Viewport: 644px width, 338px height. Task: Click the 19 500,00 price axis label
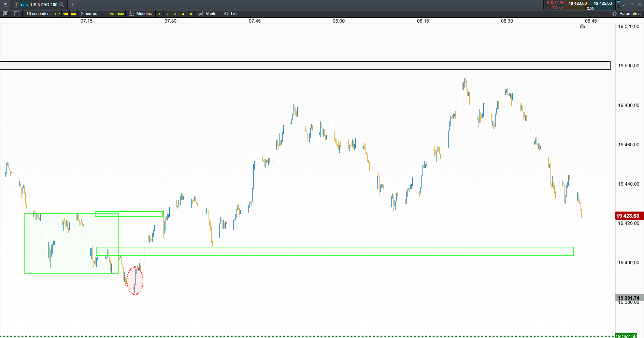point(629,66)
